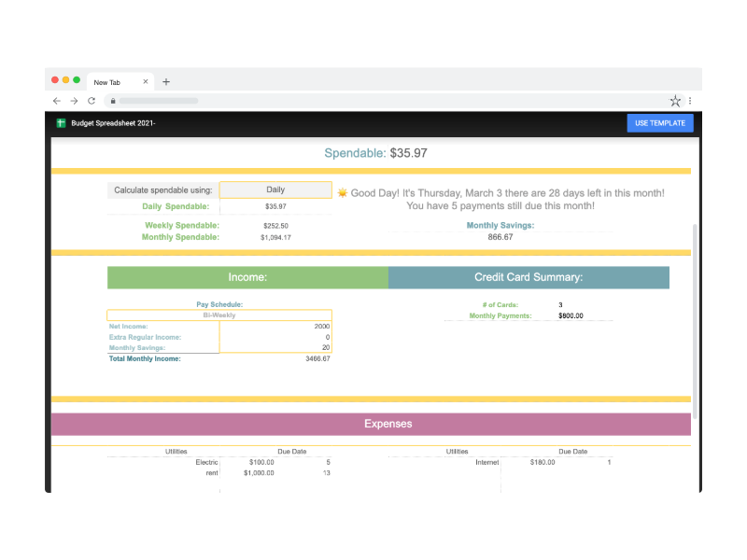Click the Internet due date 1

[609, 462]
